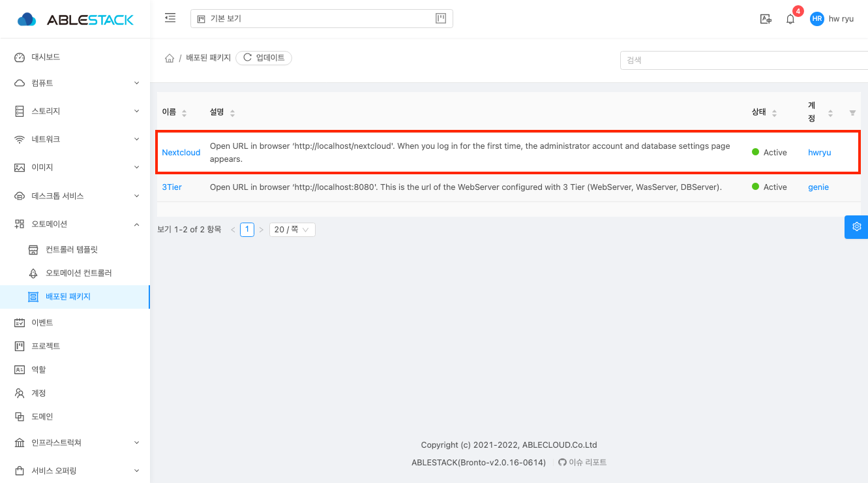Viewport: 868px width, 483px height.
Task: Go to next page arrow
Action: (x=262, y=230)
